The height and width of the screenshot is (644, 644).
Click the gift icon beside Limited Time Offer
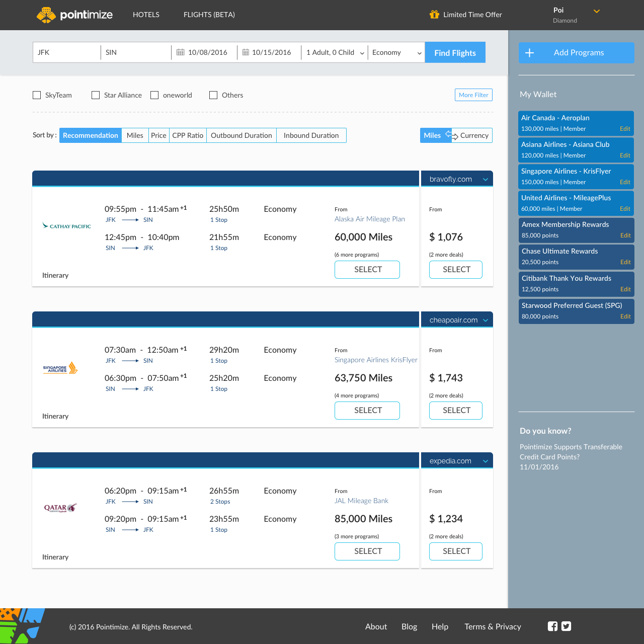point(434,15)
